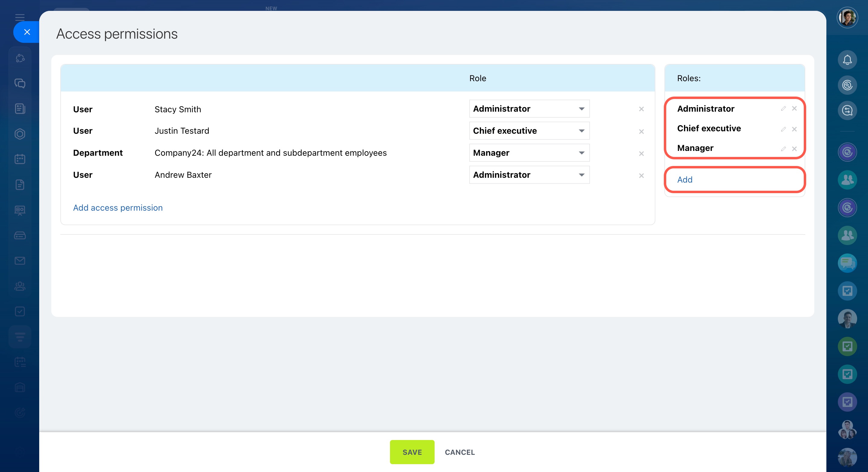Remove Stacy Smith's access permission row
This screenshot has height=472, width=868.
[x=641, y=109]
